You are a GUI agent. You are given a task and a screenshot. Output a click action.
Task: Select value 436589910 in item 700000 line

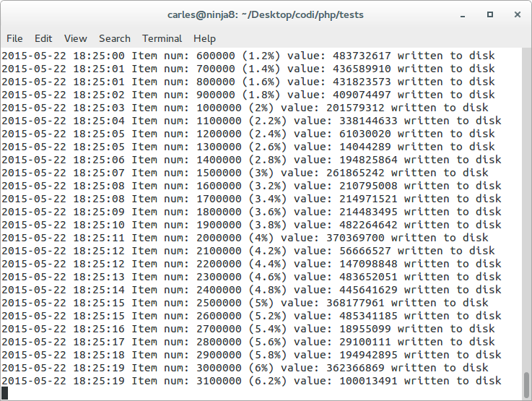pos(362,69)
